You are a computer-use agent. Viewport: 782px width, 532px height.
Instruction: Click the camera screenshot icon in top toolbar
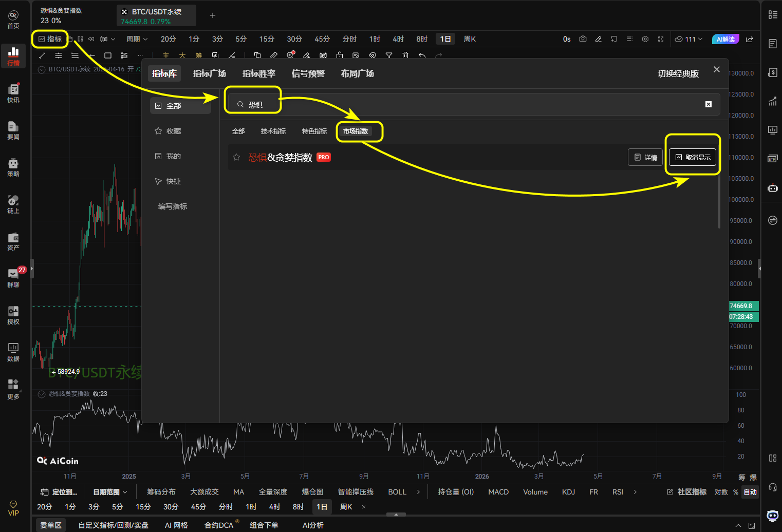tap(583, 39)
